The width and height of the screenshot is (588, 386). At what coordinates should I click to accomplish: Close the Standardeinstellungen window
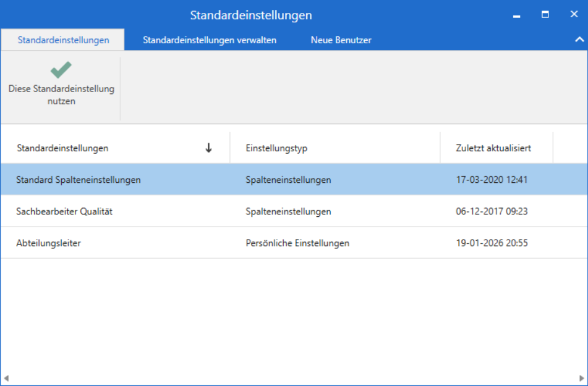point(574,14)
